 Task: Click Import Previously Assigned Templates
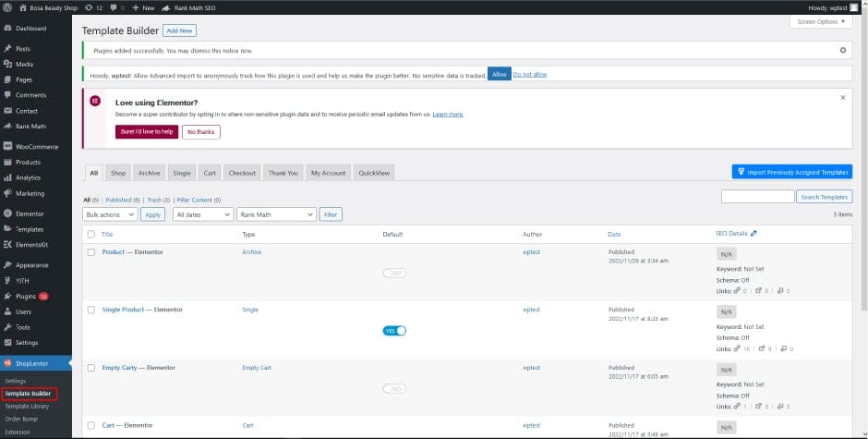pos(792,173)
